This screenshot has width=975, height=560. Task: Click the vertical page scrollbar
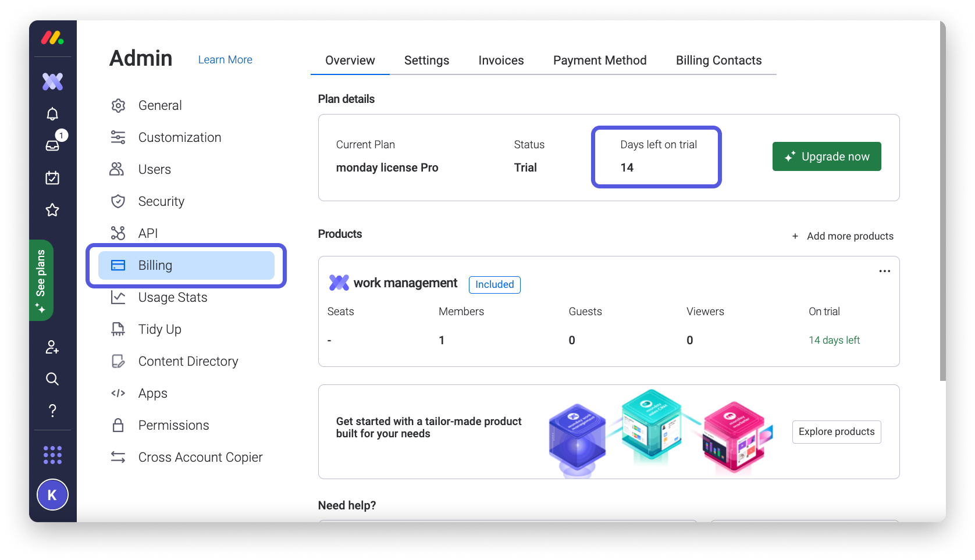pyautogui.click(x=942, y=204)
